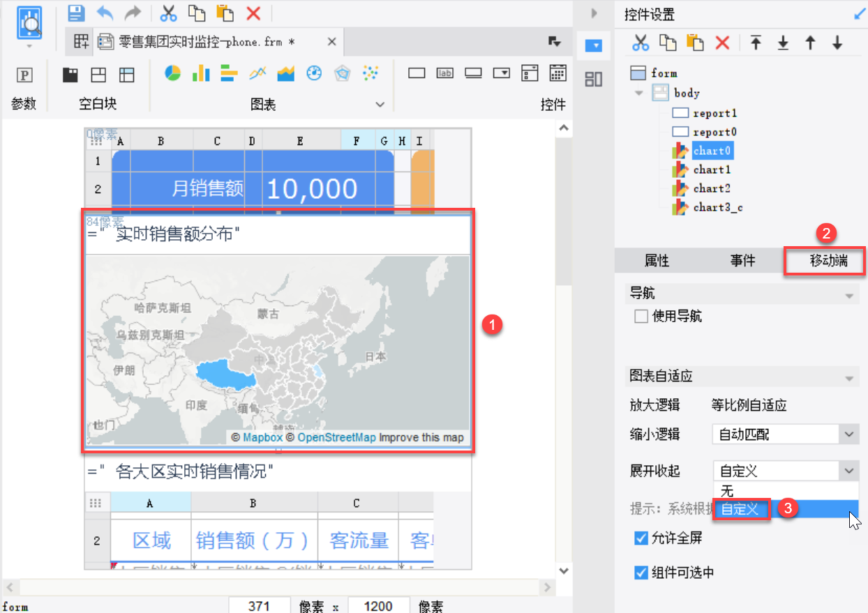Viewport: 868px width, 613px height.
Task: Select the column chart icon
Action: tap(201, 73)
